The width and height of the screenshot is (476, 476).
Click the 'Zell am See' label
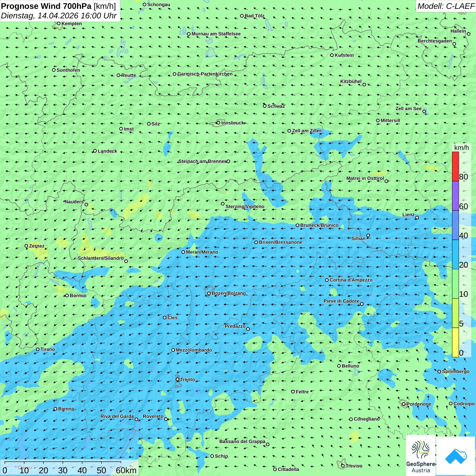408,108
